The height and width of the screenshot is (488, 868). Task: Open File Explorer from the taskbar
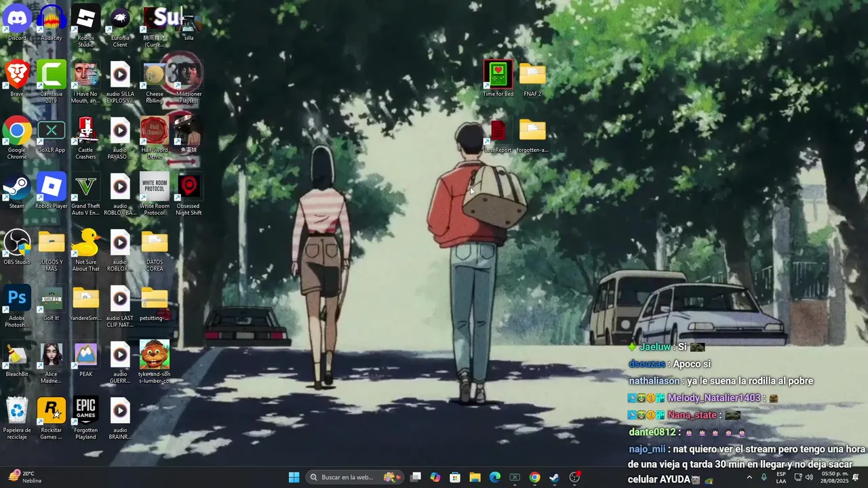[475, 477]
